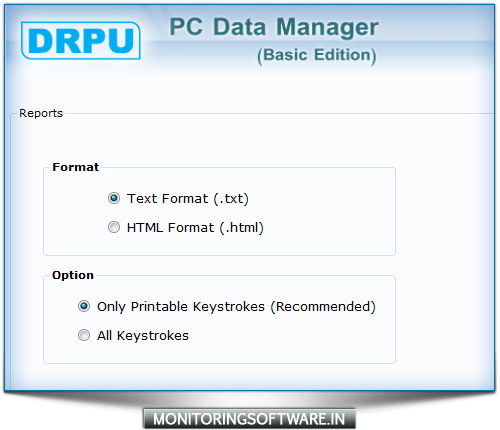Click the 'HTML Format (.html)' label text
This screenshot has height=430, width=500.
tap(195, 228)
